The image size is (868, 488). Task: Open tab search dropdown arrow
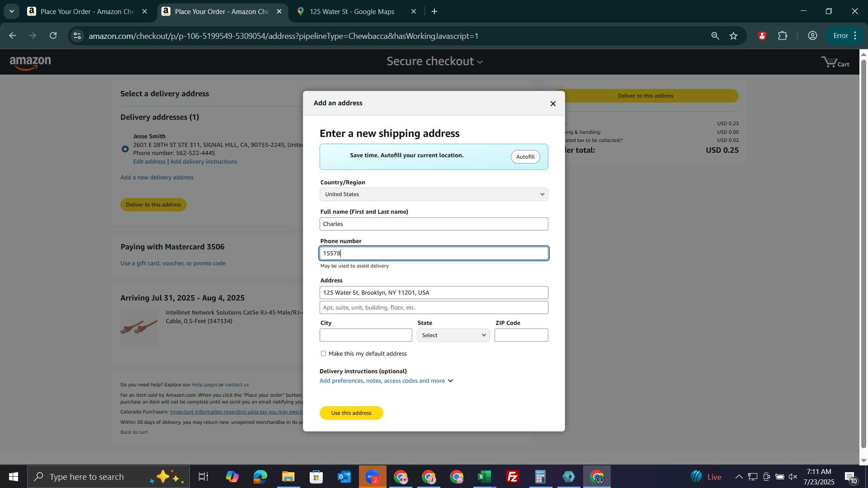(11, 12)
